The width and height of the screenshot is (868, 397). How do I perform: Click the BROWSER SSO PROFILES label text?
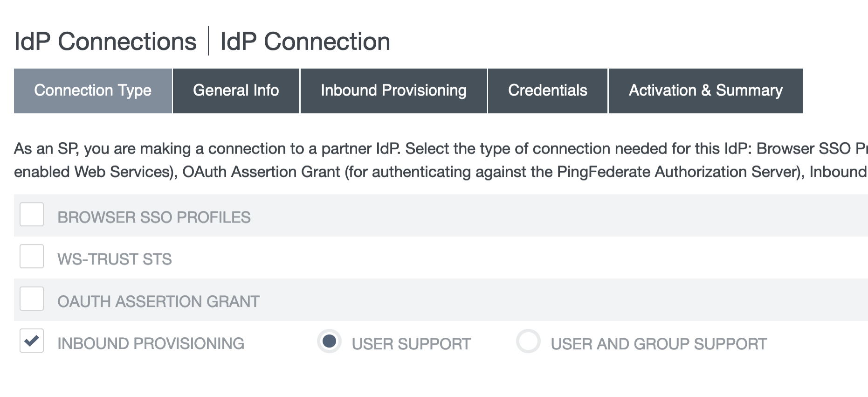[x=154, y=217]
